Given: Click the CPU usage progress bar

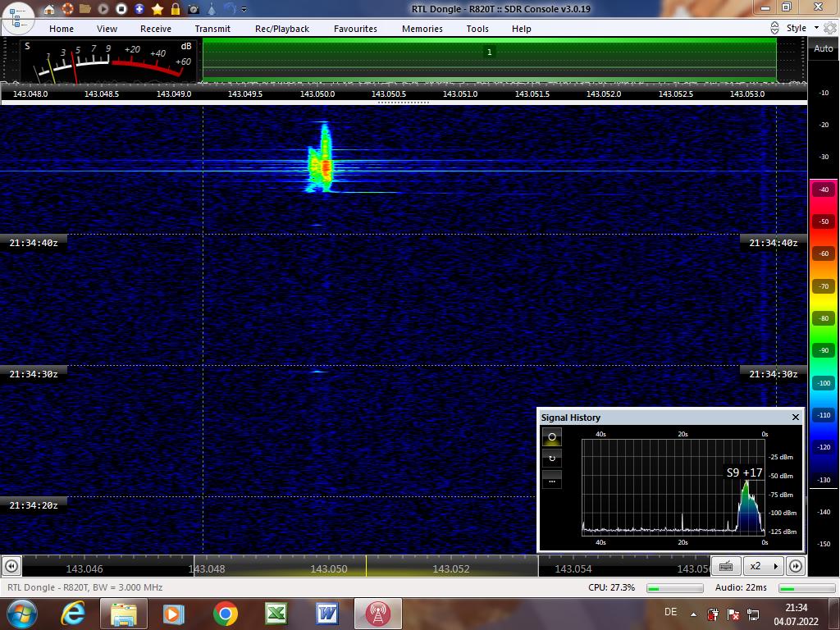Looking at the screenshot, I should [x=674, y=588].
